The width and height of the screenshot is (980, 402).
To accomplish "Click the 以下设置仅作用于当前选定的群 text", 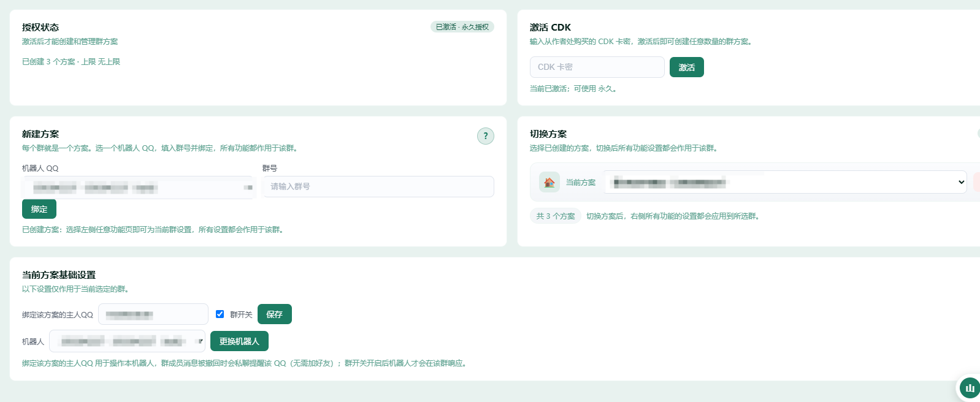I will [x=75, y=289].
